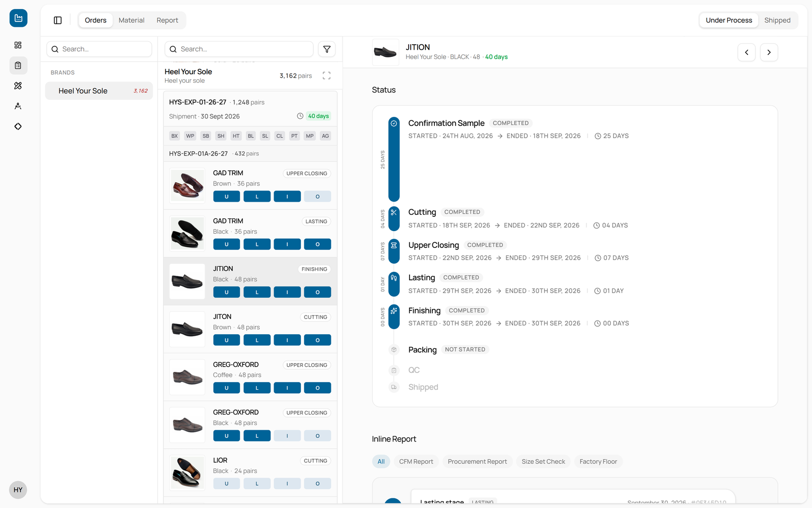Viewport: 812px width, 508px height.
Task: Filter inline report by Size Set Check
Action: coord(544,462)
